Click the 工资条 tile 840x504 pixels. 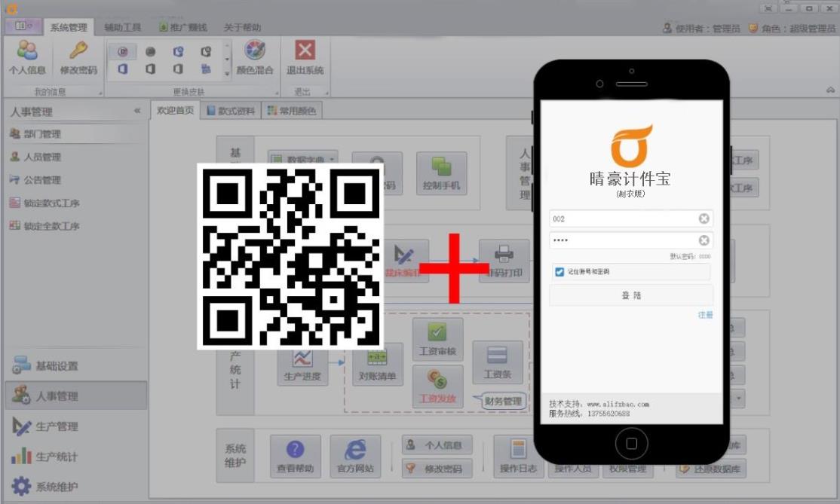click(x=497, y=362)
